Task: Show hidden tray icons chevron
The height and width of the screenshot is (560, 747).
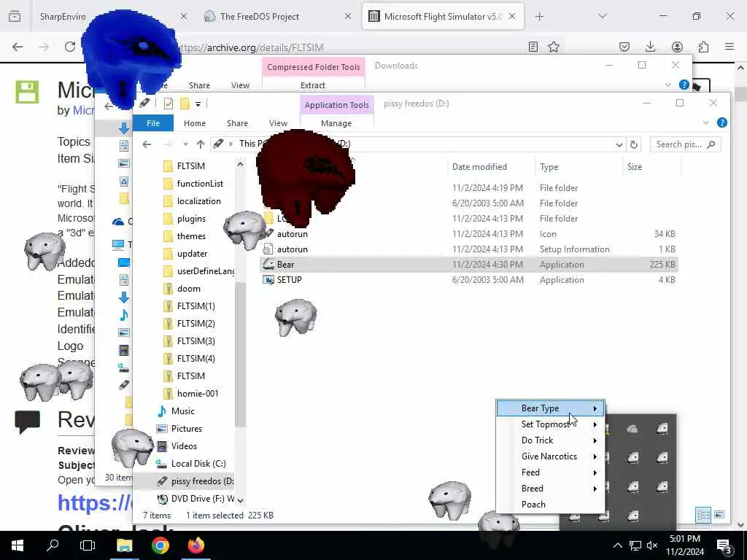Action: (x=617, y=545)
